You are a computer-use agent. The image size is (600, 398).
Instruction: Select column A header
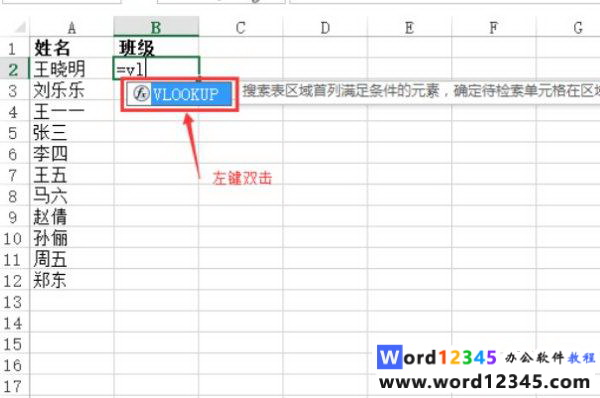72,28
